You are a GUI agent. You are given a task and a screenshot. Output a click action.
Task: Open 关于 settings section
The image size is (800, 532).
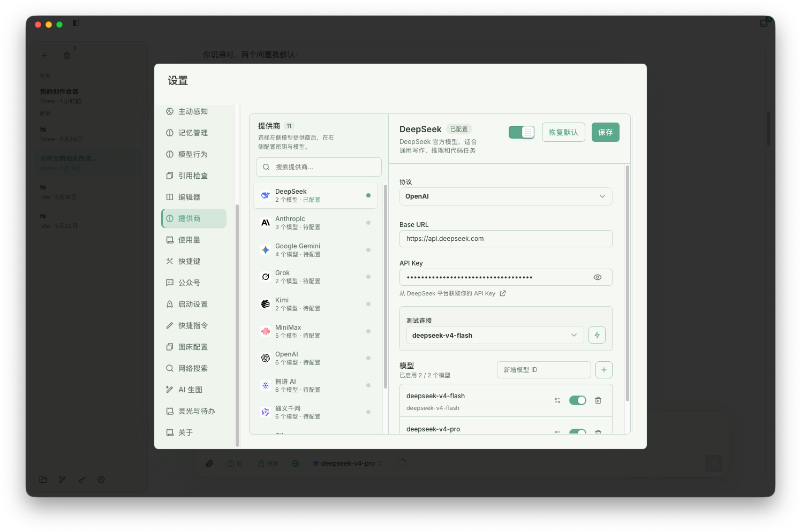[194, 432]
